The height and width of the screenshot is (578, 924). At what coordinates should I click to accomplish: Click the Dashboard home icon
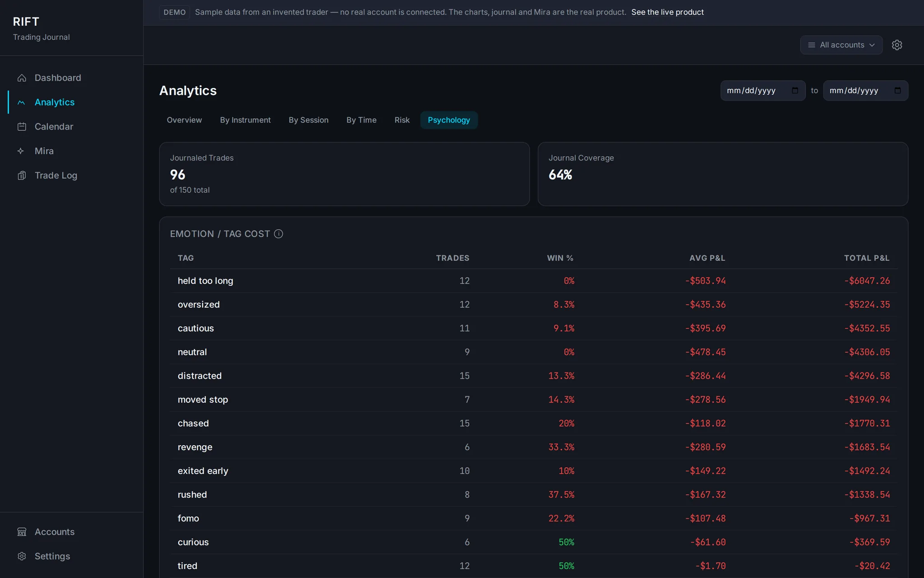[x=22, y=78]
